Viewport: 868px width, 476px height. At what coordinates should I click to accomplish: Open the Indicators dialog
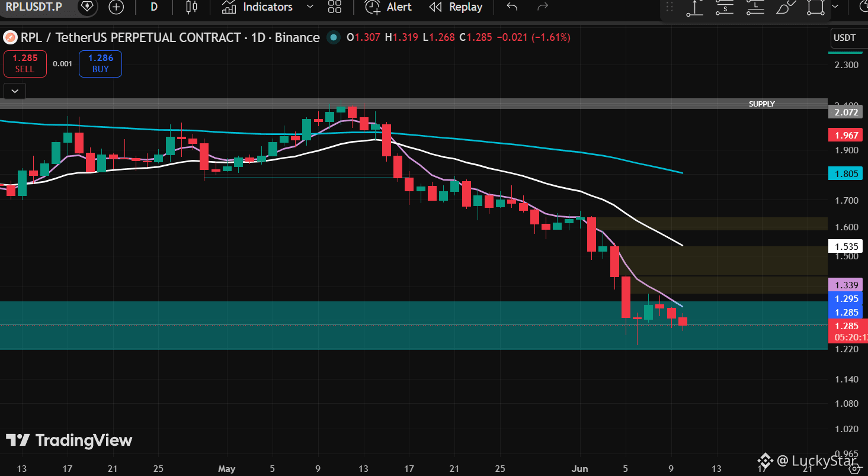pyautogui.click(x=257, y=7)
